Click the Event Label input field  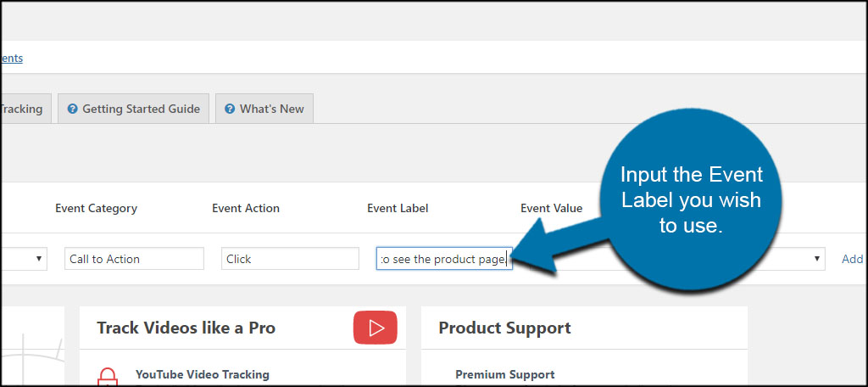[444, 259]
